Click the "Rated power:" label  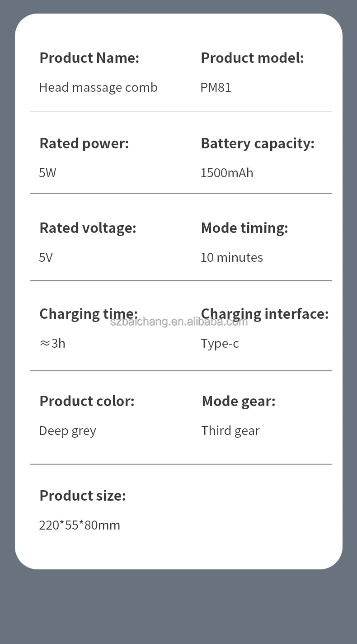tap(84, 143)
